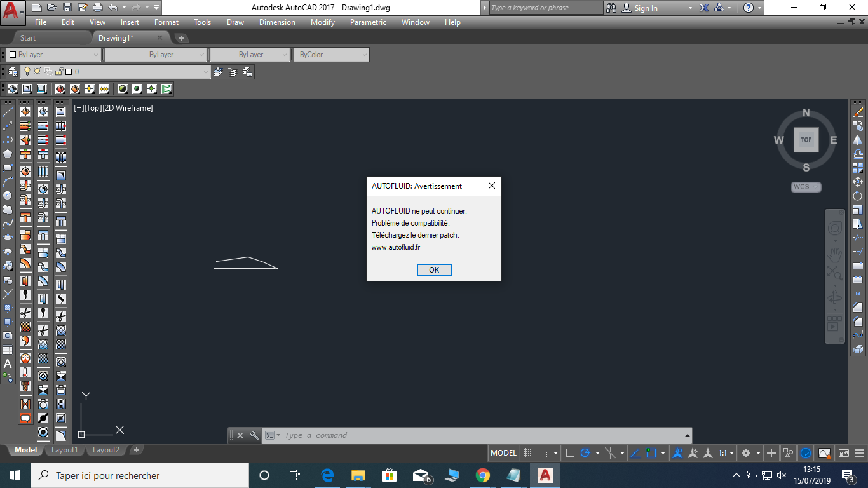Click the Open file icon
Image resolution: width=868 pixels, height=488 pixels.
(x=51, y=8)
